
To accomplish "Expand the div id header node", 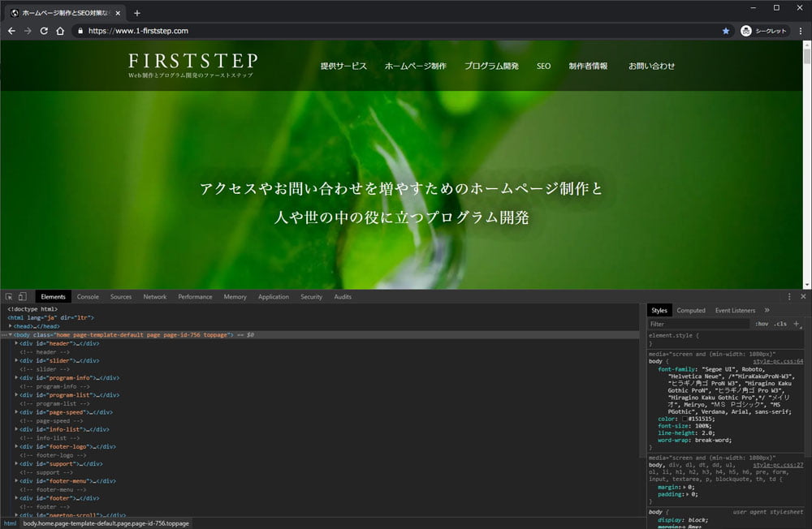I will pyautogui.click(x=16, y=343).
